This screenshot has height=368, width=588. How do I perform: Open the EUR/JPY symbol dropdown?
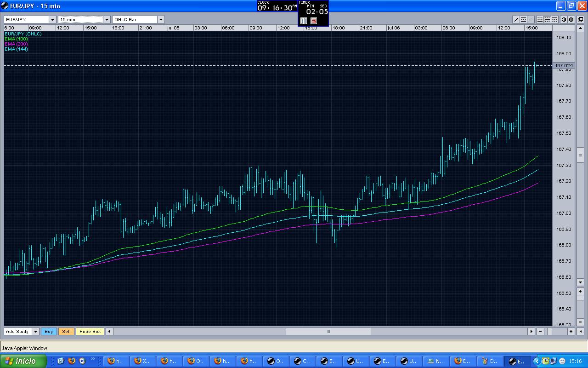52,19
